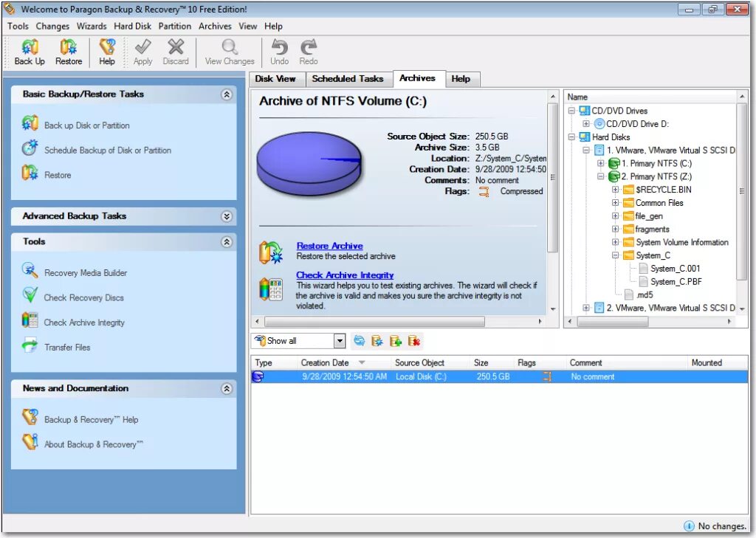This screenshot has width=756, height=538.
Task: Open Help from the toolbar icon
Action: click(x=107, y=47)
